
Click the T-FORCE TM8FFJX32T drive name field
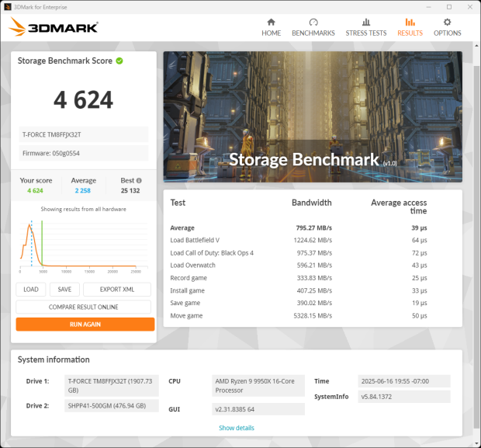84,134
